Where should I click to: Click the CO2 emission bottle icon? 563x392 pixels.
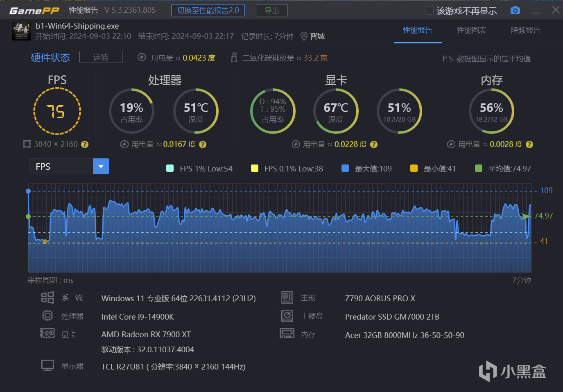(234, 57)
